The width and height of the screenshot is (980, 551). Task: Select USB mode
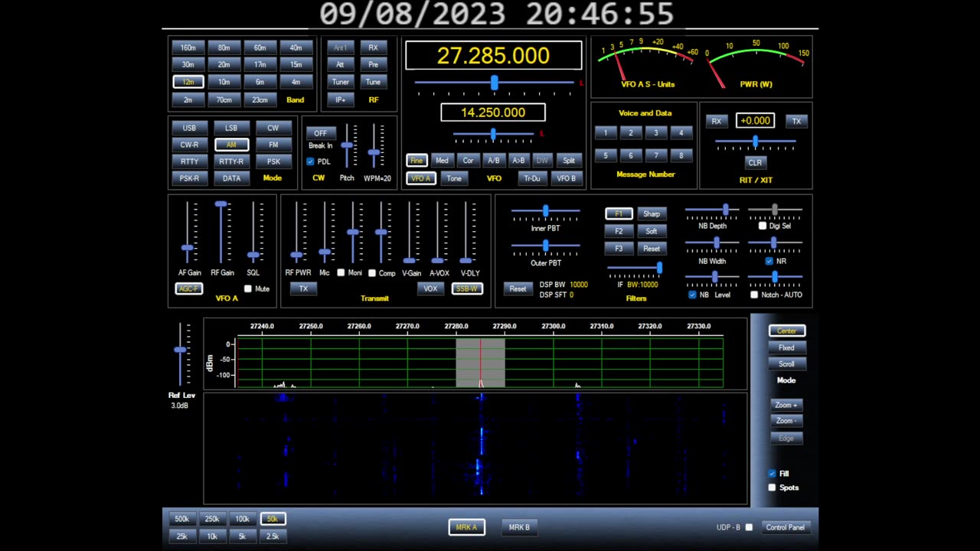(x=189, y=128)
